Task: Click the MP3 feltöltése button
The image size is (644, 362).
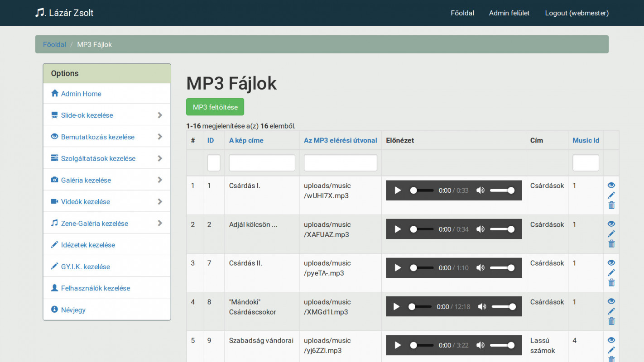Action: point(215,107)
